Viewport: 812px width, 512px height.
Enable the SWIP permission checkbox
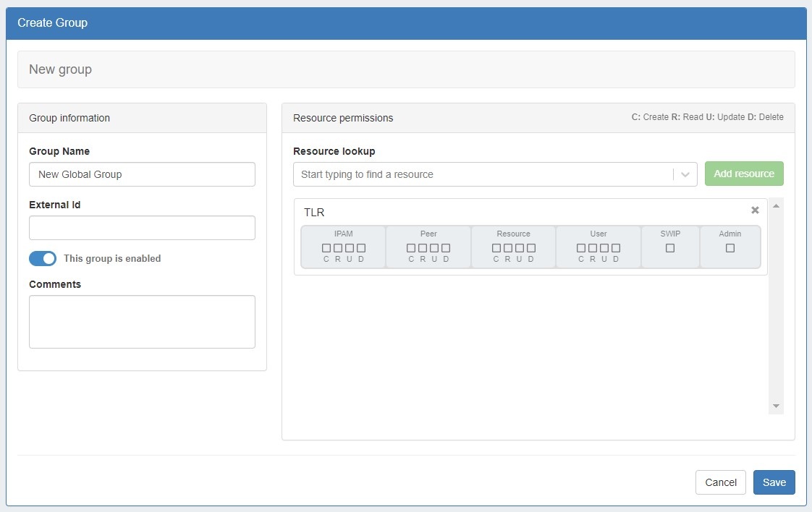pyautogui.click(x=670, y=248)
